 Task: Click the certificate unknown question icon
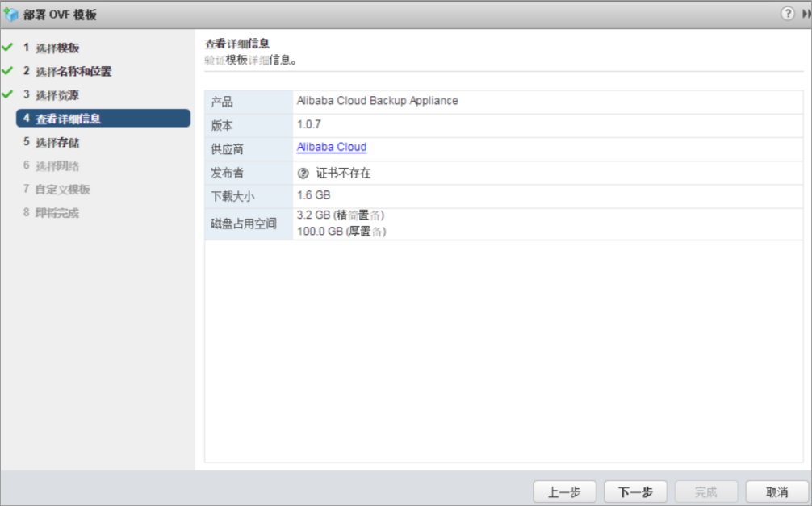tap(303, 174)
